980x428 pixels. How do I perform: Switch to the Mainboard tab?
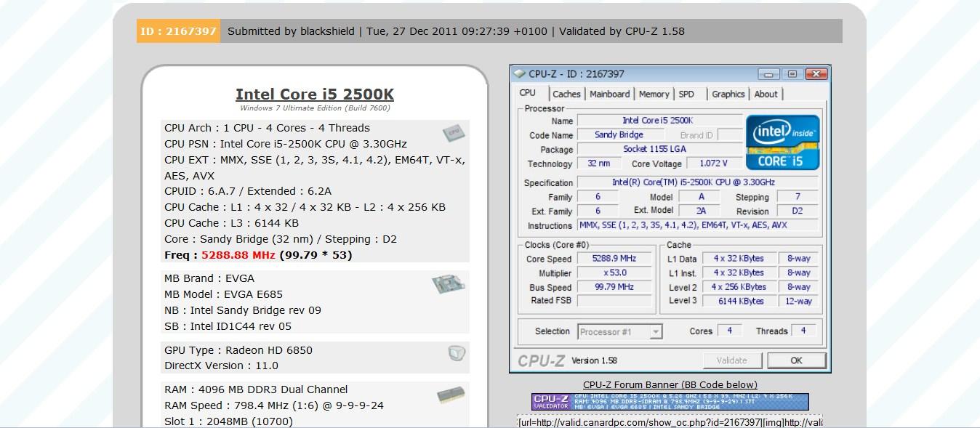click(x=610, y=94)
